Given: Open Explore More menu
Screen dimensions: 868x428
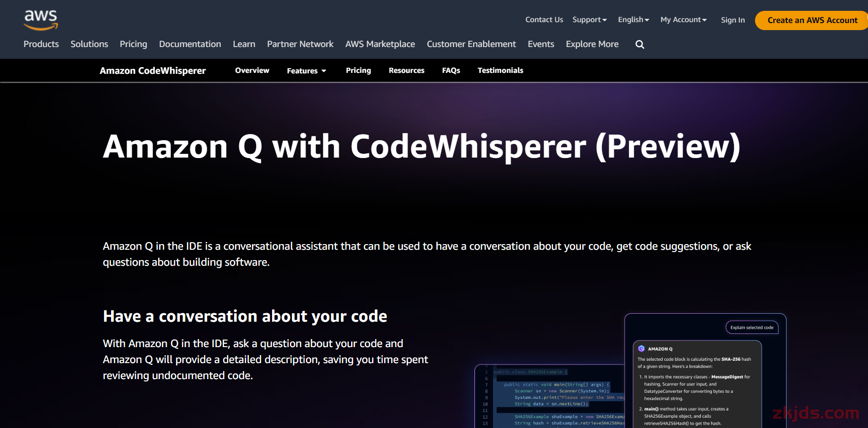Looking at the screenshot, I should (592, 44).
